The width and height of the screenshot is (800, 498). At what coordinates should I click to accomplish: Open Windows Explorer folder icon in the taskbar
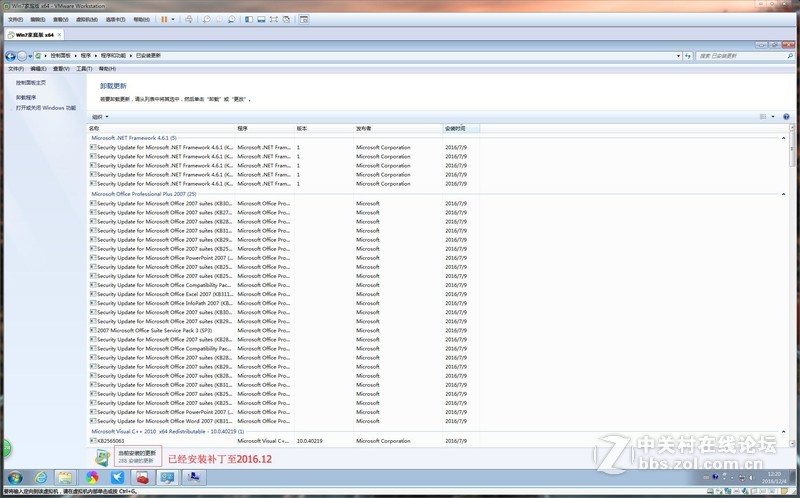point(65,478)
